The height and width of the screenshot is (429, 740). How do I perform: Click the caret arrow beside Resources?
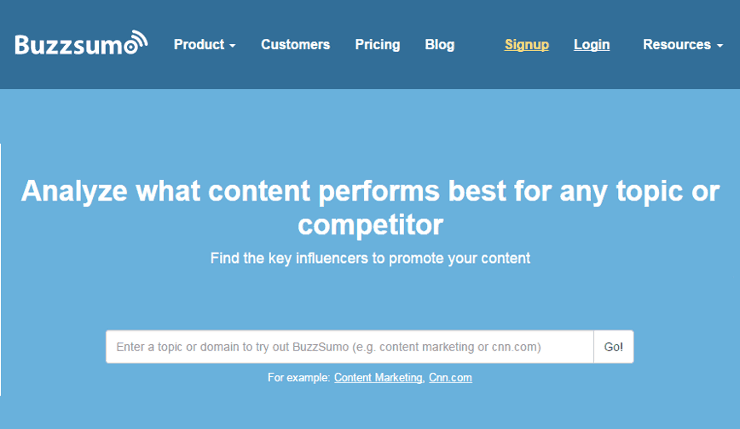[x=720, y=46]
